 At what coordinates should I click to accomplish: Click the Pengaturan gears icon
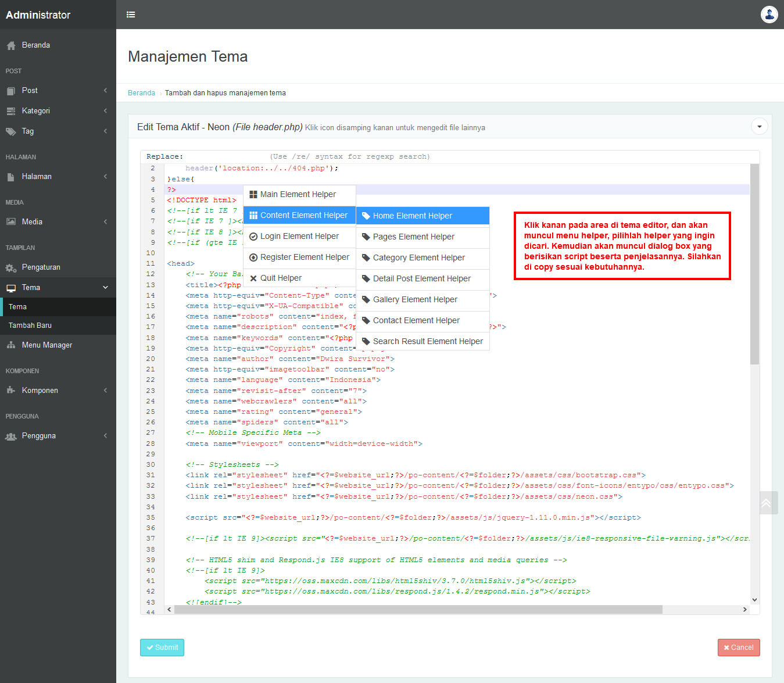pos(11,267)
